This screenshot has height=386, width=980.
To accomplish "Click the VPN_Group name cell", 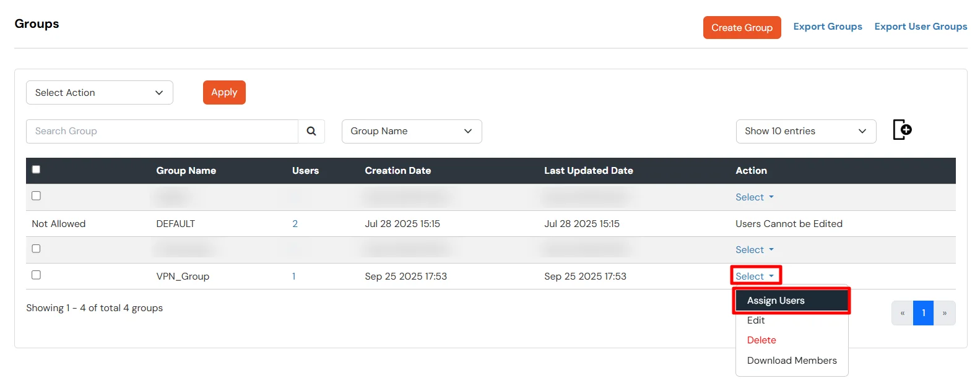I will tap(183, 277).
